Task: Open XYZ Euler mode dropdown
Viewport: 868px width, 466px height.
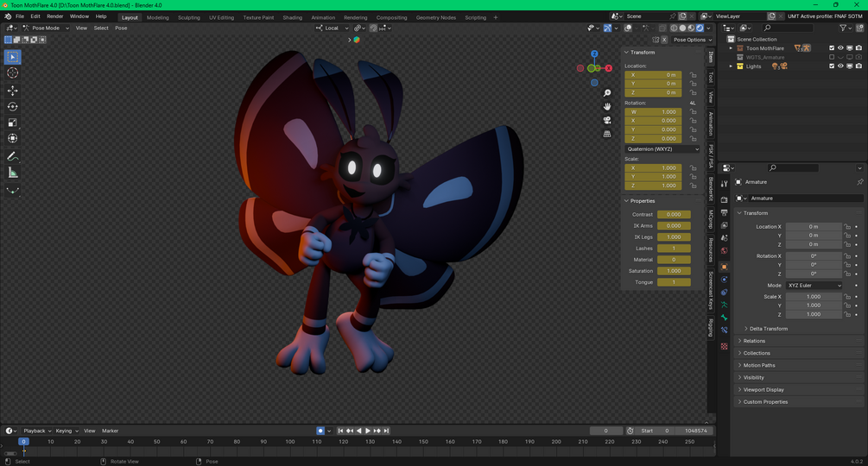Action: (814, 286)
